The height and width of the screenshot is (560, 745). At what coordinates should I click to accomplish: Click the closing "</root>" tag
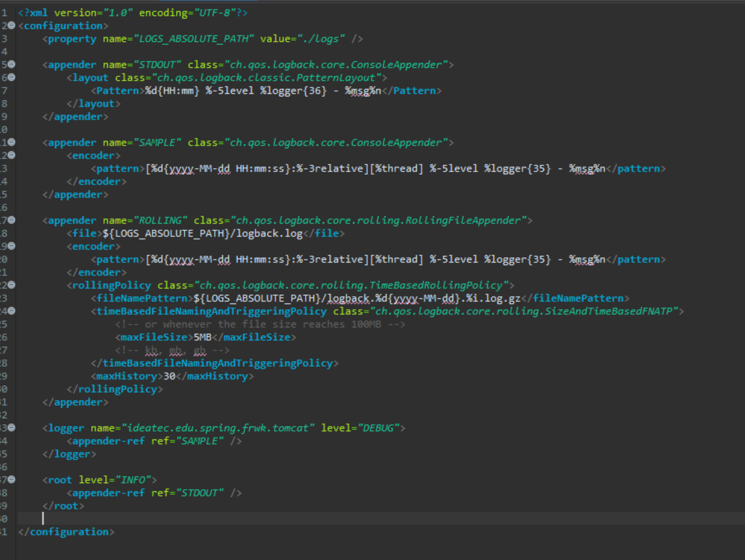(x=63, y=506)
